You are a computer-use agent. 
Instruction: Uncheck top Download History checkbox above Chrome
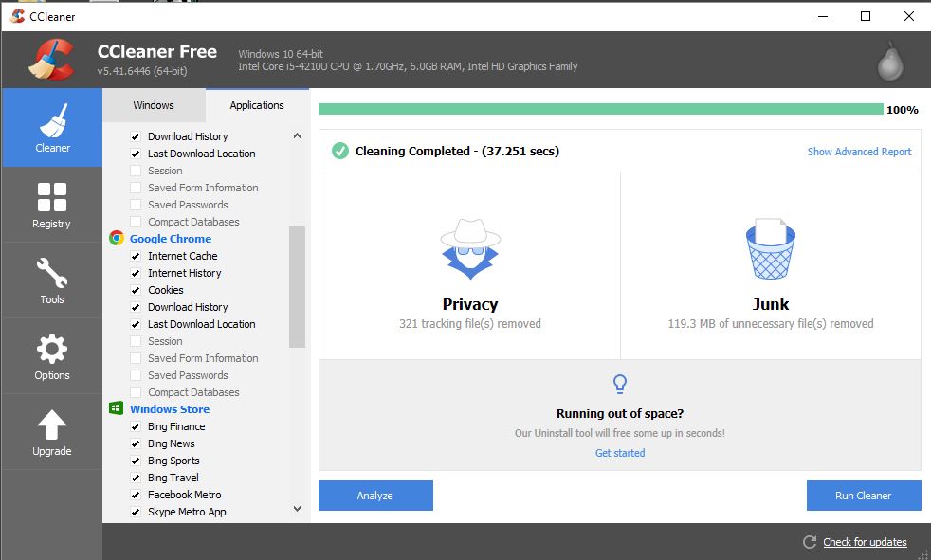pos(136,136)
